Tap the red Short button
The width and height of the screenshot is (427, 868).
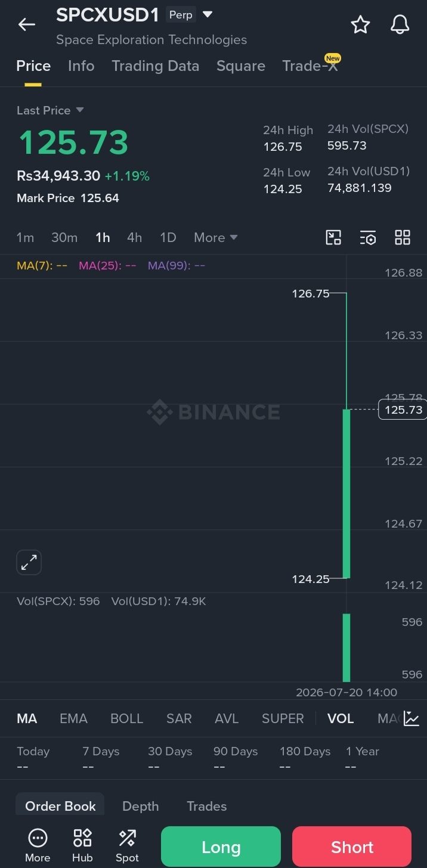coord(352,847)
